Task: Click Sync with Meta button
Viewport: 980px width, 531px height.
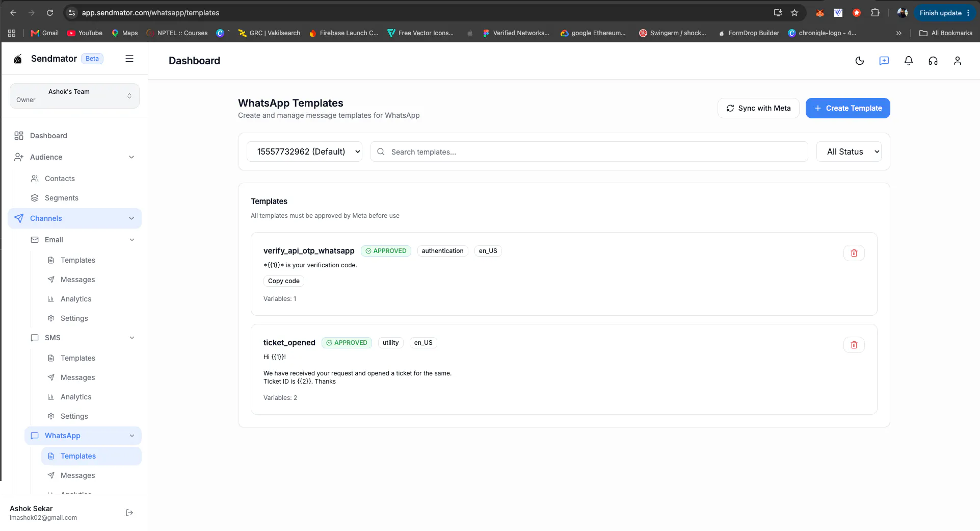Action: pyautogui.click(x=758, y=108)
